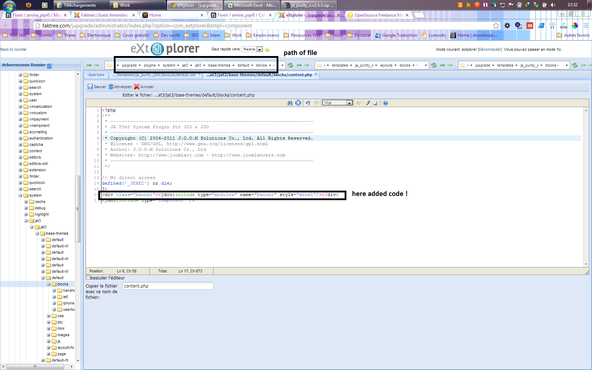Expand the 'images' folder in tree

point(48,335)
